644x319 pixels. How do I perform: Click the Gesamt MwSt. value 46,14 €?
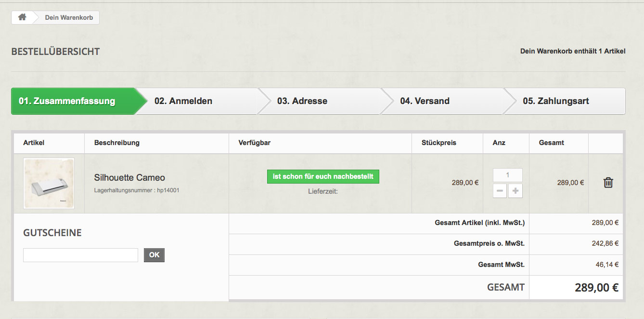(607, 264)
